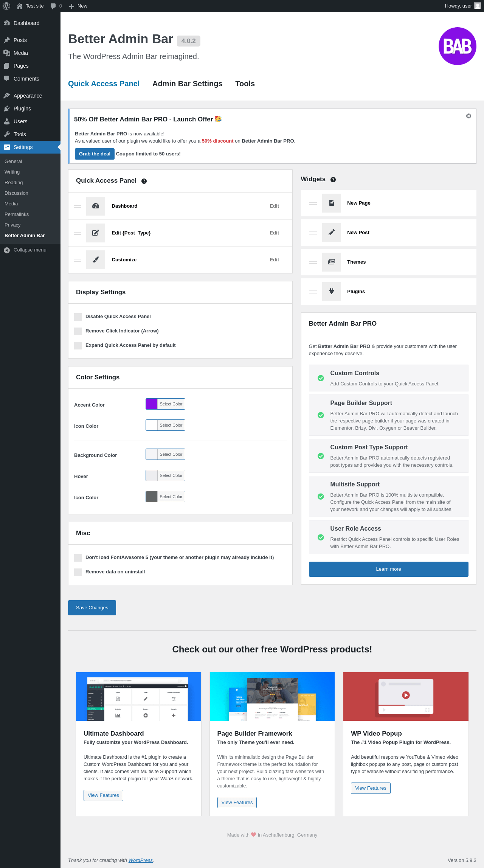This screenshot has width=484, height=868.
Task: Open the comments bubble in admin bar
Action: coord(53,6)
